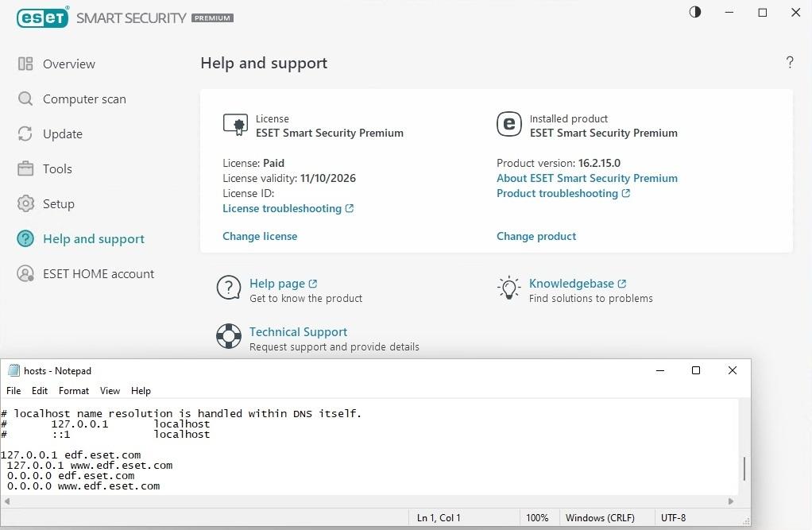Open the Notepad Help menu
This screenshot has width=812, height=530.
click(x=141, y=391)
